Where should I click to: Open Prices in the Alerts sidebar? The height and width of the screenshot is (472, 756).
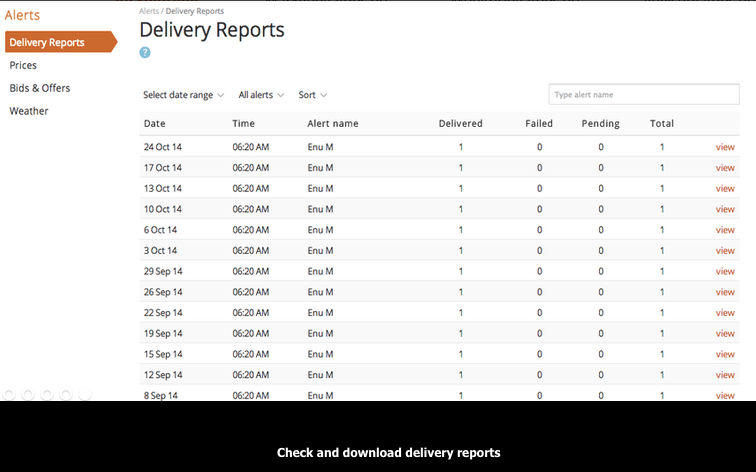click(x=23, y=65)
